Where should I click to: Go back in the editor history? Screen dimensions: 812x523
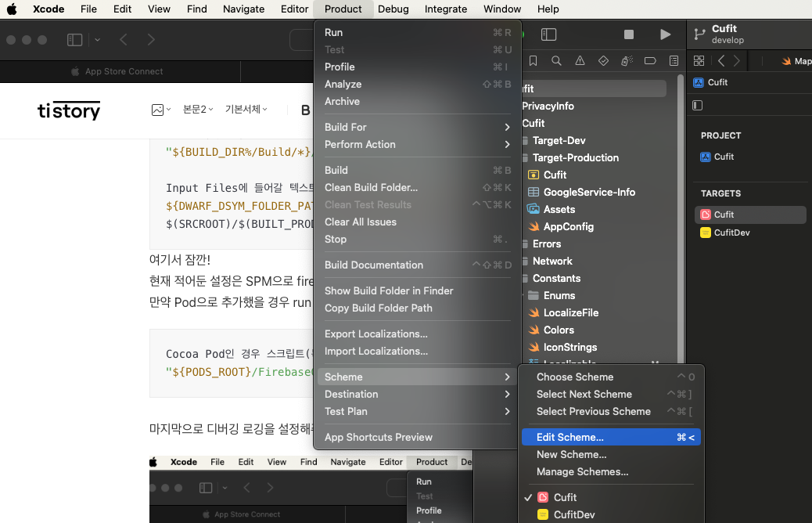(720, 60)
